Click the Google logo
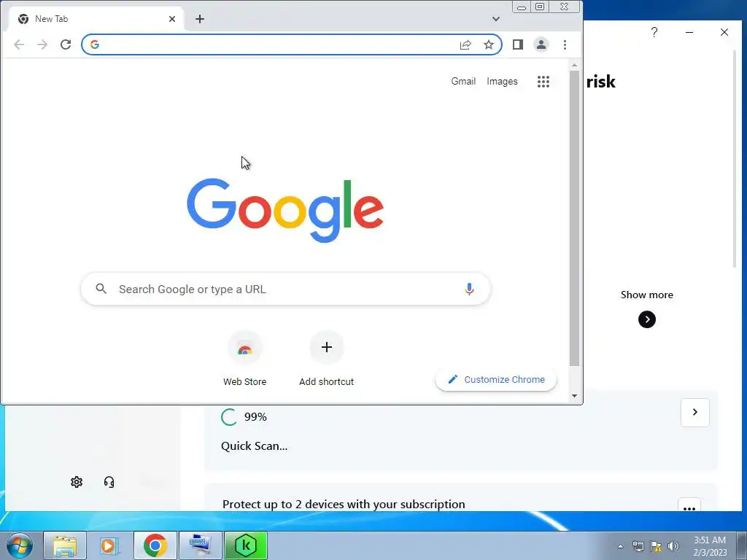Image resolution: width=747 pixels, height=560 pixels. click(285, 210)
